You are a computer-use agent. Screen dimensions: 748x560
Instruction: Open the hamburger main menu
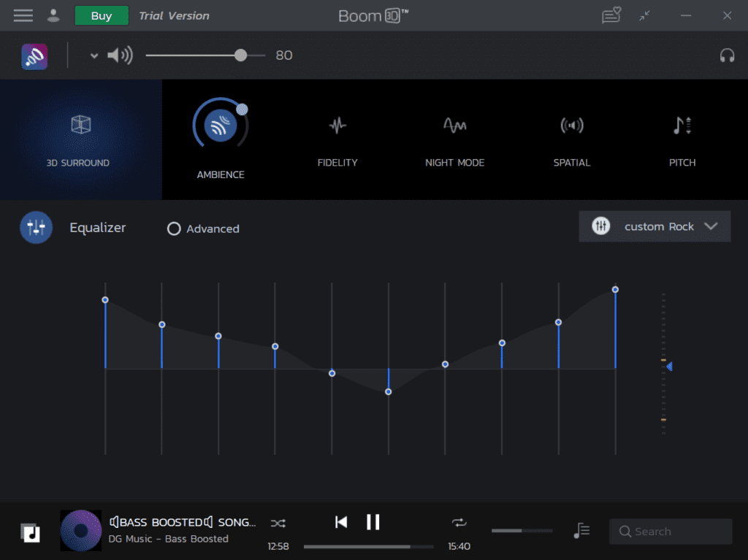[x=23, y=16]
